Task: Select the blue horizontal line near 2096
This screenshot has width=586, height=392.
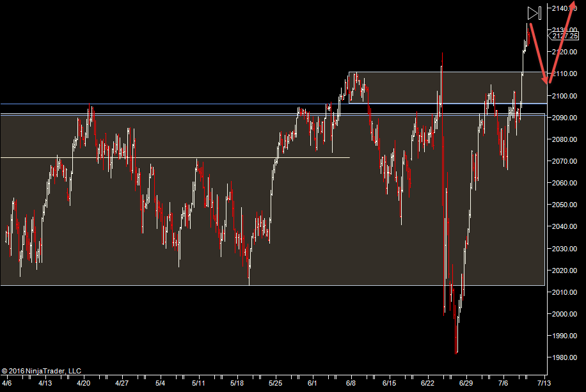Action: 192,104
